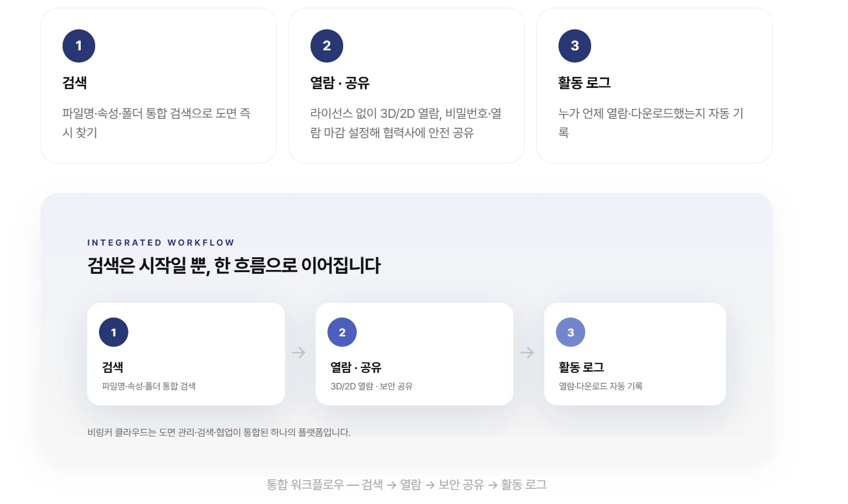Select the top 활동 로그 heading
This screenshot has height=504, width=848.
pyautogui.click(x=585, y=83)
